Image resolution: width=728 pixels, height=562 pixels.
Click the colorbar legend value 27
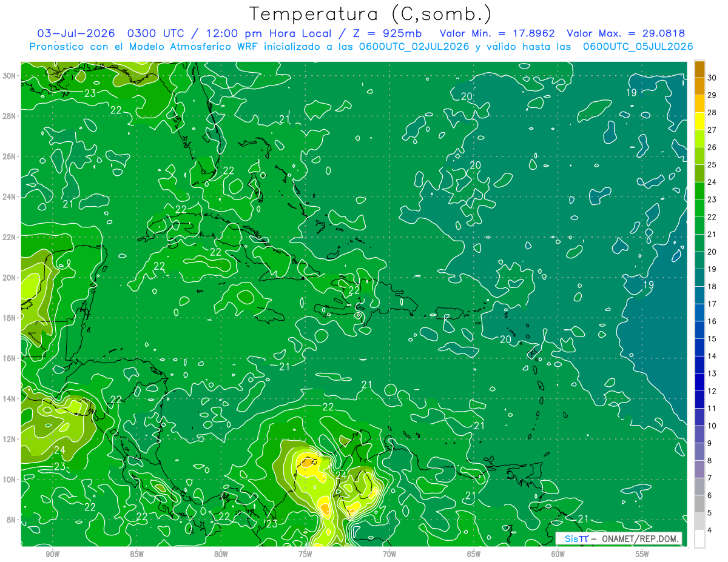(x=712, y=130)
